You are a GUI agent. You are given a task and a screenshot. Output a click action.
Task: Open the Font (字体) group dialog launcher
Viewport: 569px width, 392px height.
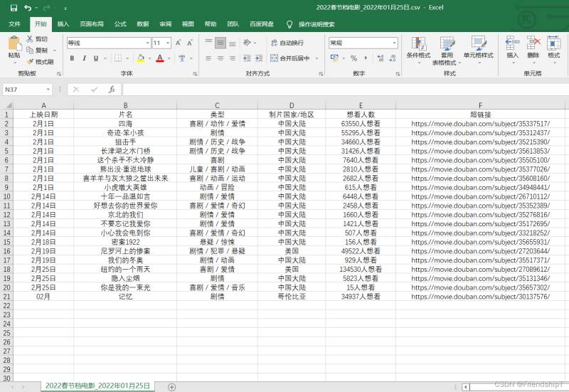(195, 74)
